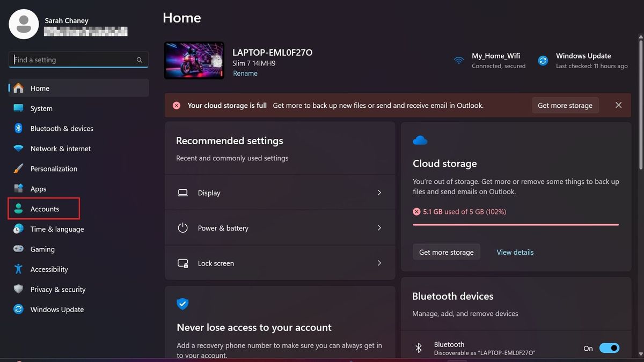Click the Accessibility figure icon

tap(19, 269)
